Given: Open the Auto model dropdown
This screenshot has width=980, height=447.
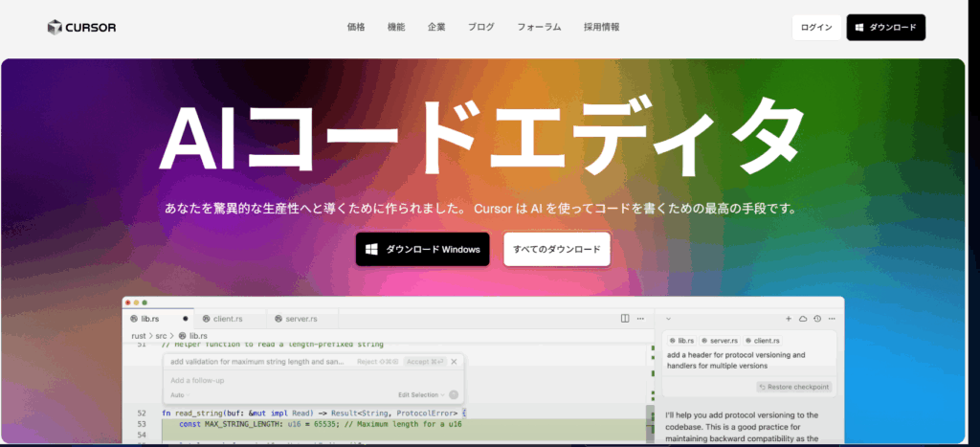Looking at the screenshot, I should click(179, 394).
